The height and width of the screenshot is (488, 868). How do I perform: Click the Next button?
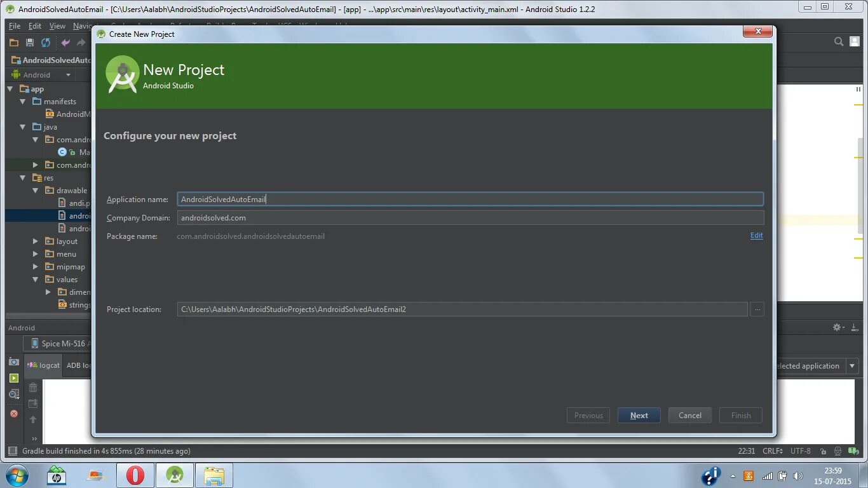(x=639, y=416)
